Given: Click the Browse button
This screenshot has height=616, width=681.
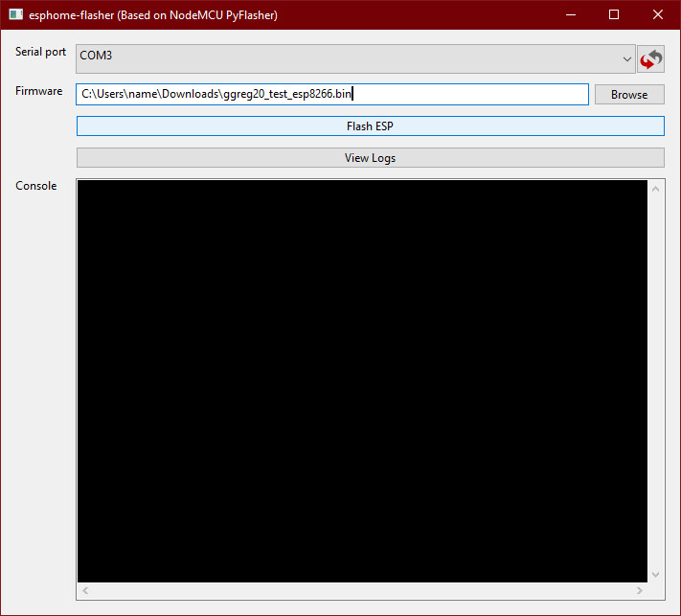Looking at the screenshot, I should pos(629,94).
